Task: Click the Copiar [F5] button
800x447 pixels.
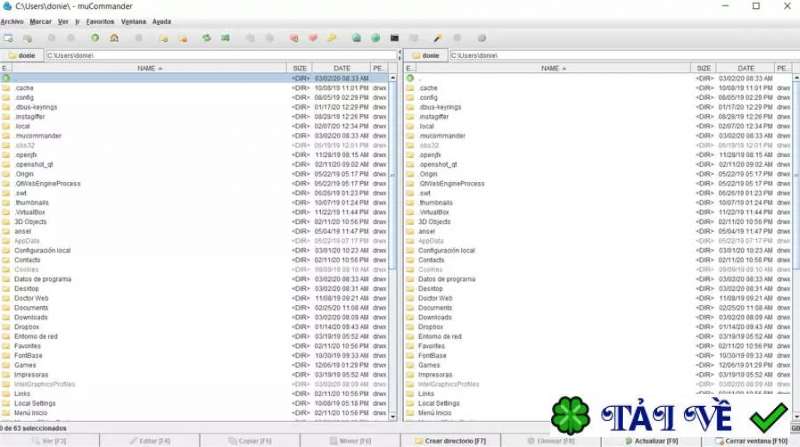Action: tap(250, 441)
